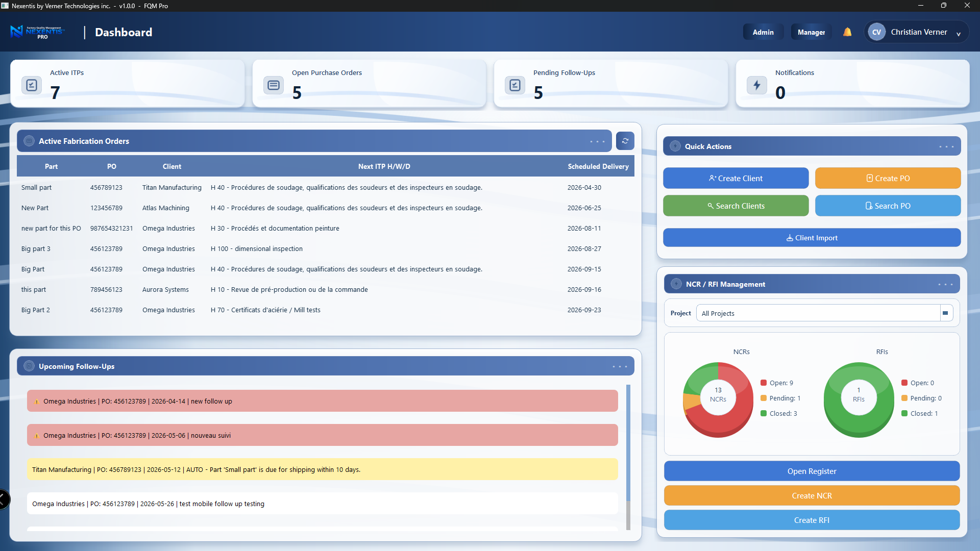Click the RFIs donut chart
This screenshot has width=980, height=551.
pos(859,399)
